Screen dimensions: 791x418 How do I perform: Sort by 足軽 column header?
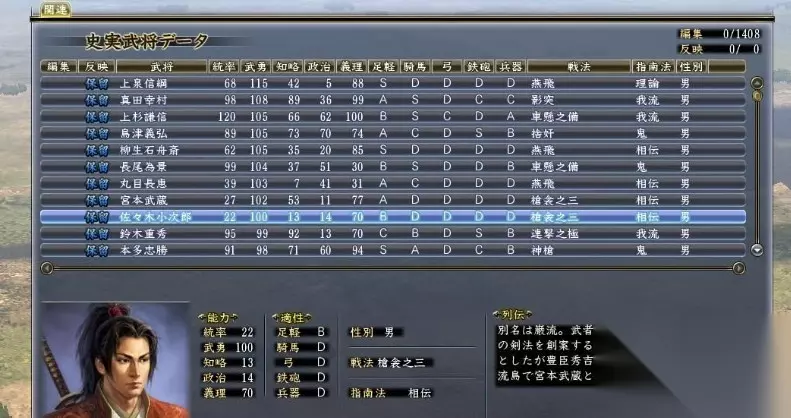[383, 67]
